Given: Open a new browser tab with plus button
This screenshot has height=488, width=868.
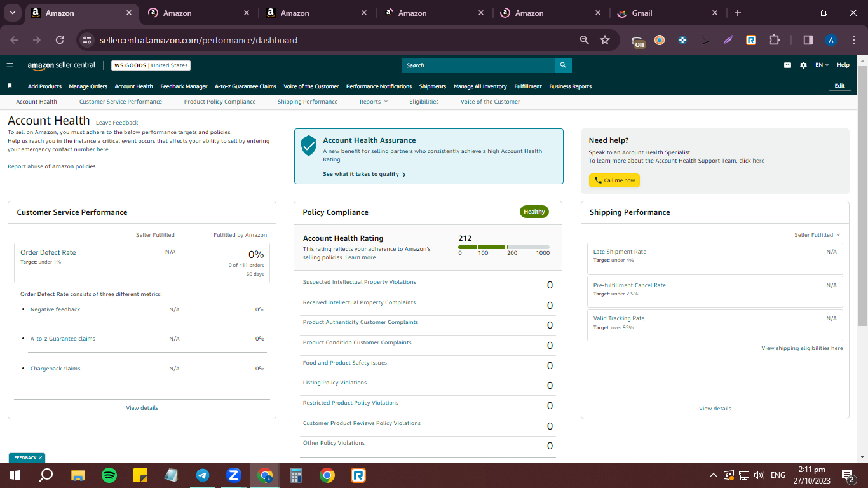Looking at the screenshot, I should point(737,13).
